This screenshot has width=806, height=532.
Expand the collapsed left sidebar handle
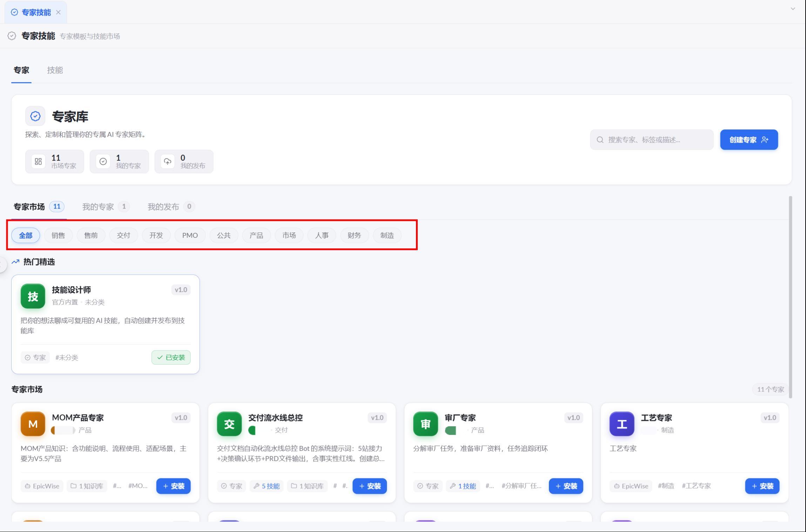(x=2, y=265)
